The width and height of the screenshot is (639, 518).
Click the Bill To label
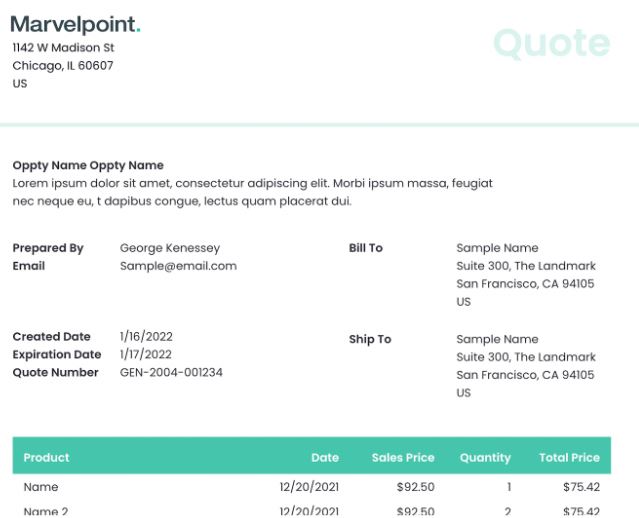[366, 248]
